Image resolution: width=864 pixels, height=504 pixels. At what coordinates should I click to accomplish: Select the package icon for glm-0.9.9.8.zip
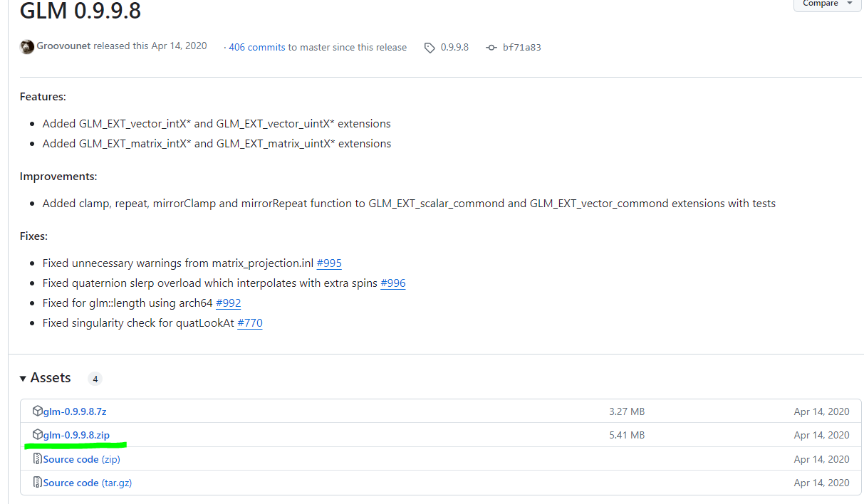click(38, 435)
